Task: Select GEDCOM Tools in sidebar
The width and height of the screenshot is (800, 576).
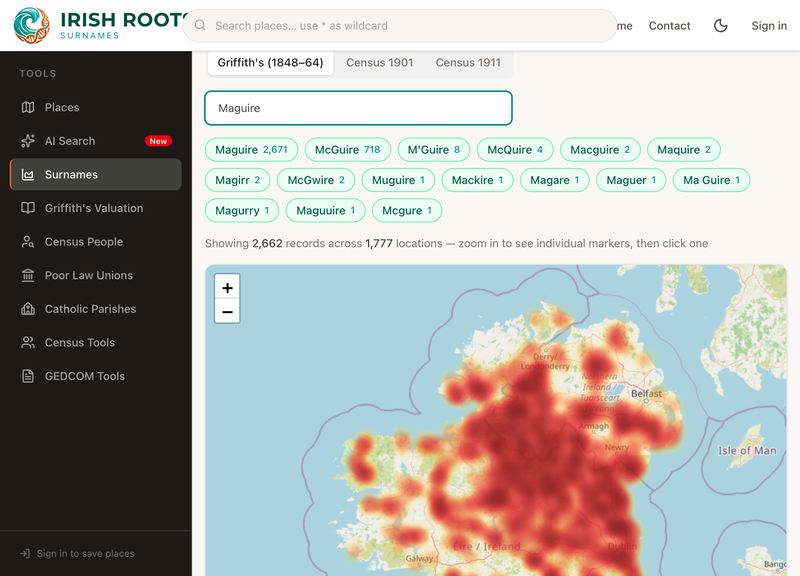Action: point(96,377)
